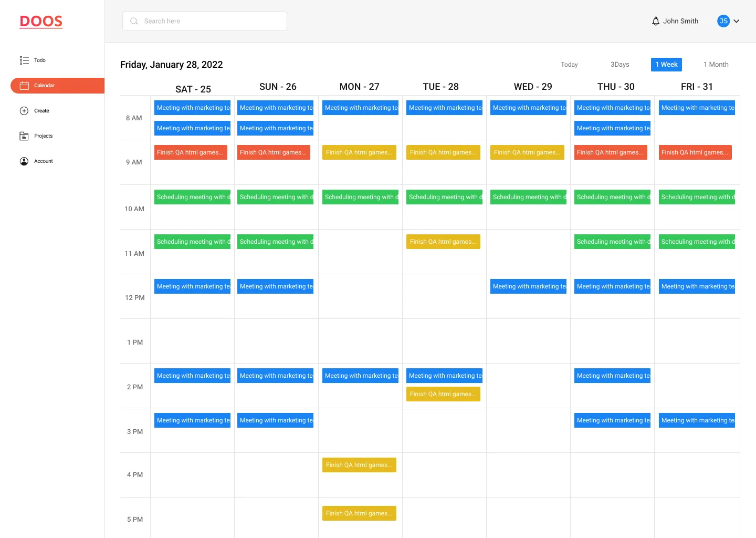This screenshot has width=756, height=538.
Task: Click the search magnifier icon
Action: [x=134, y=21]
